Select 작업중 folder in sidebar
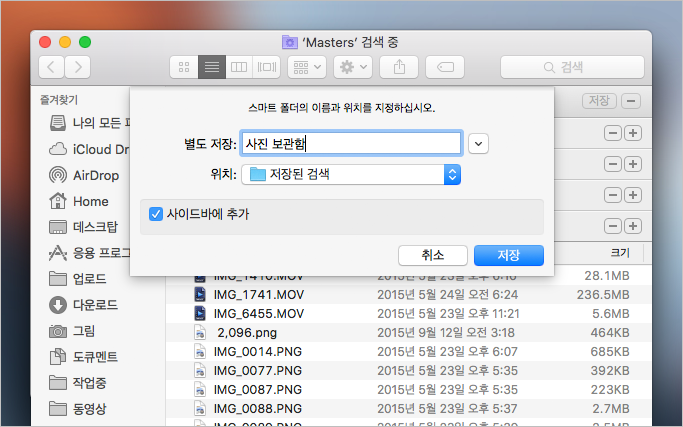This screenshot has width=683, height=427. tap(78, 383)
